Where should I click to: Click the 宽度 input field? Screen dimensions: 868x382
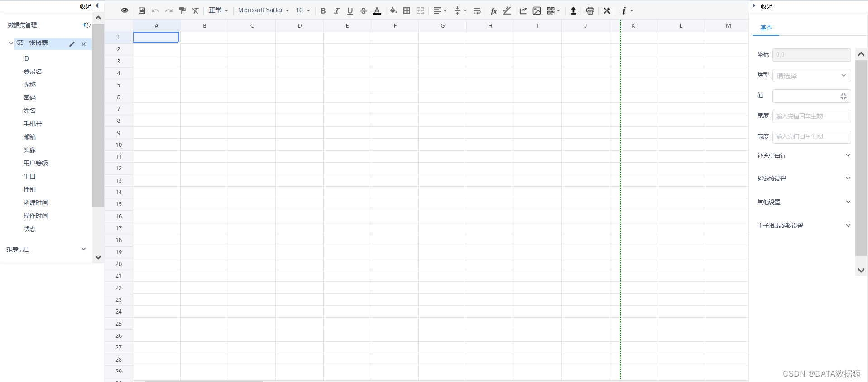tap(811, 116)
